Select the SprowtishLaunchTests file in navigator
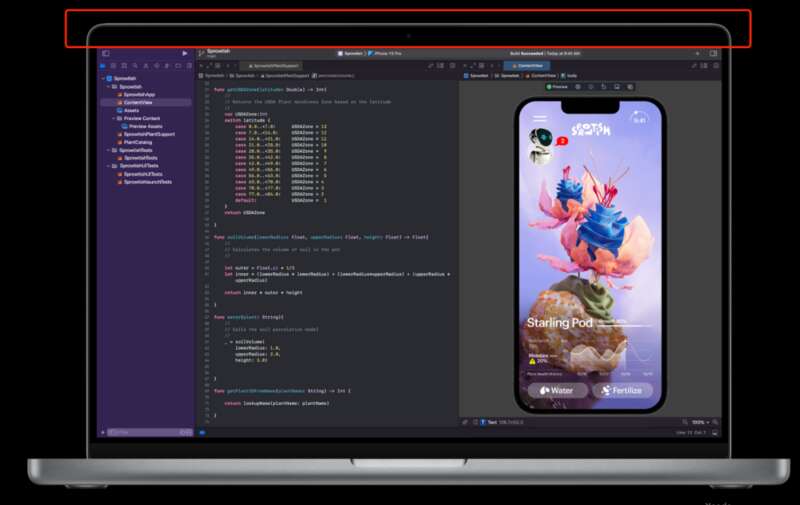The height and width of the screenshot is (505, 800). [x=145, y=182]
